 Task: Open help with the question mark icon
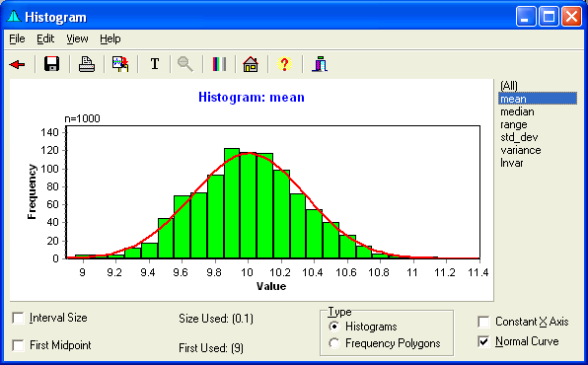pyautogui.click(x=284, y=64)
